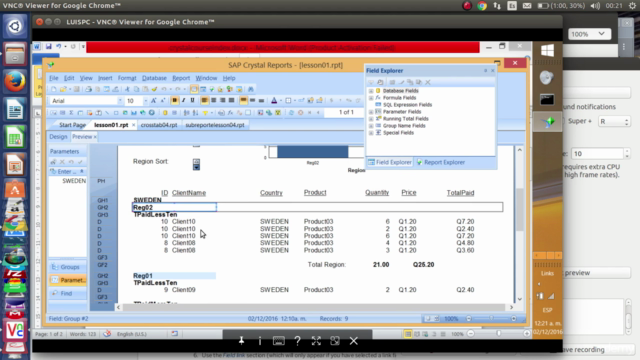Open the Find panel button
This screenshot has width=640, height=360.
pyautogui.click(x=67, y=293)
